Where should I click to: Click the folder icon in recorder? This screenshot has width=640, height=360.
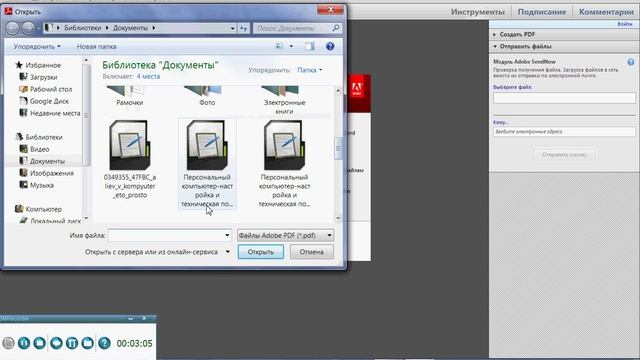[88, 343]
